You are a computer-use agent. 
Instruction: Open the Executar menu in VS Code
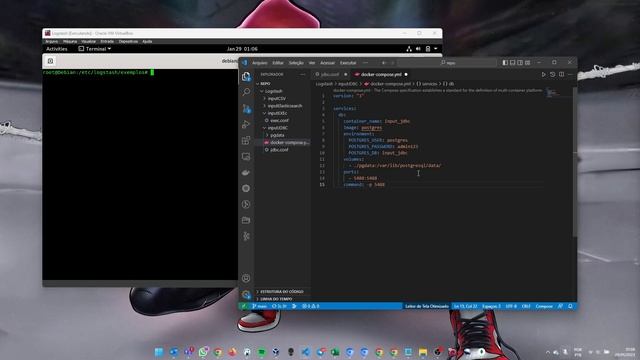[x=348, y=63]
